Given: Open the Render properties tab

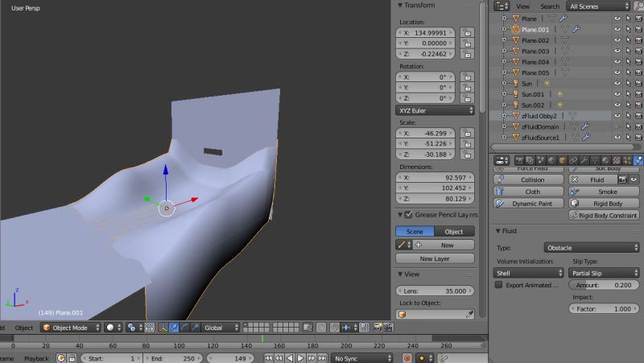Looking at the screenshot, I should coord(519,160).
